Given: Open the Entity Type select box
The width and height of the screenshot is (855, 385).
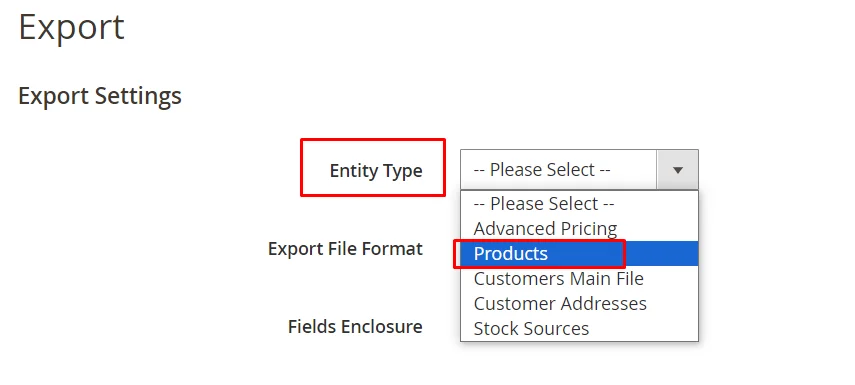Looking at the screenshot, I should 579,170.
